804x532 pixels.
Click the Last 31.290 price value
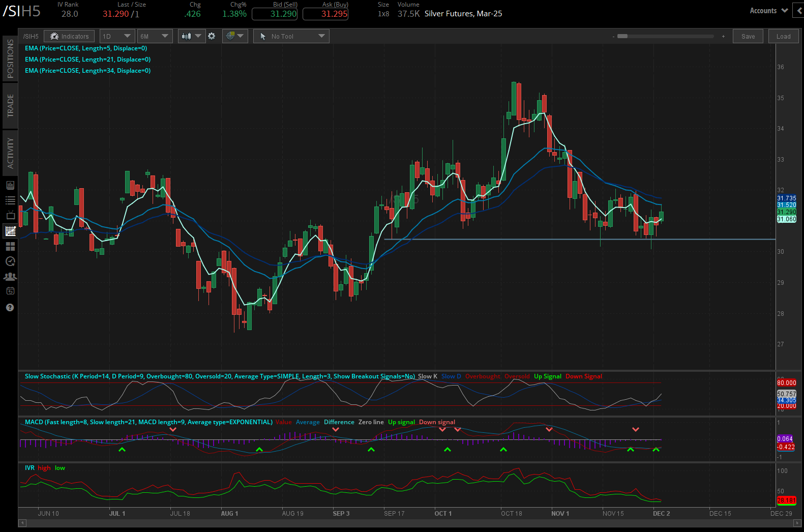coord(116,14)
